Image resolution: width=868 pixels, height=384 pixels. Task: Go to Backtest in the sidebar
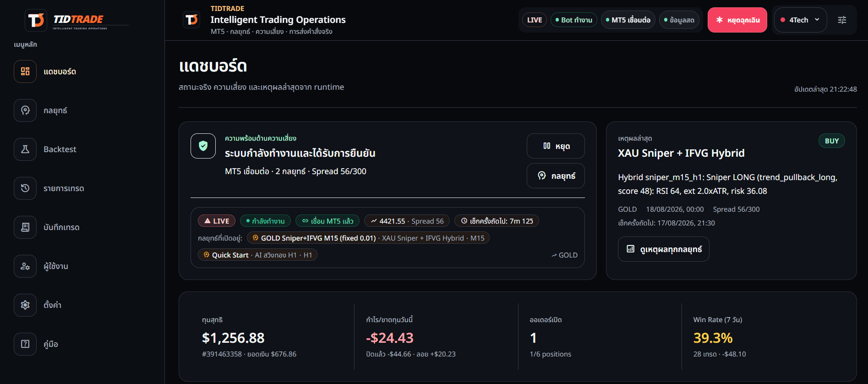[60, 149]
